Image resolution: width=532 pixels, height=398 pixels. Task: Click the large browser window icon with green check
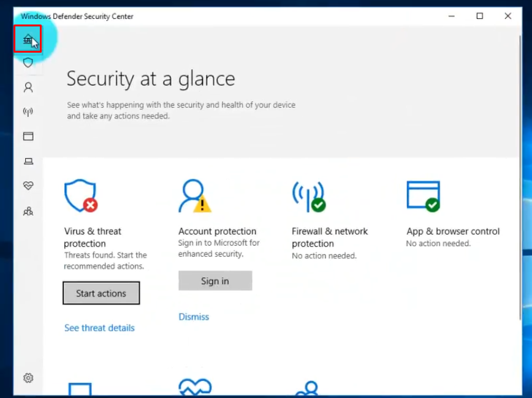[424, 196]
